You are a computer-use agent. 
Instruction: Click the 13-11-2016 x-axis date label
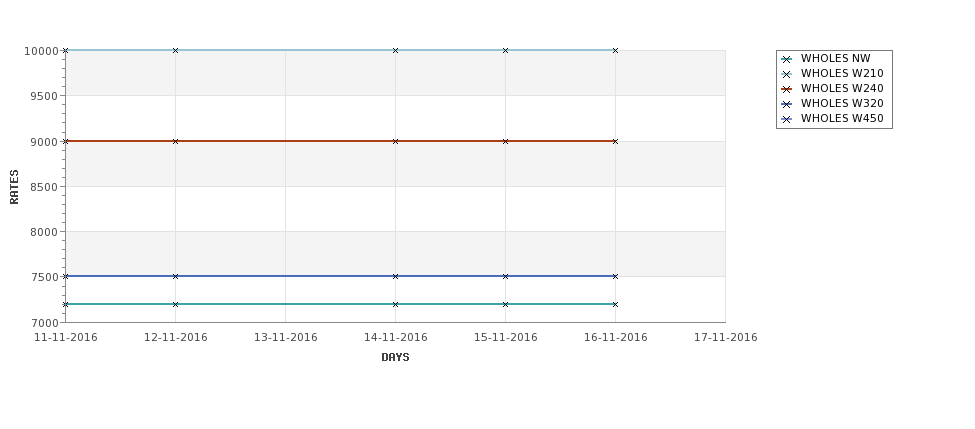pos(285,338)
